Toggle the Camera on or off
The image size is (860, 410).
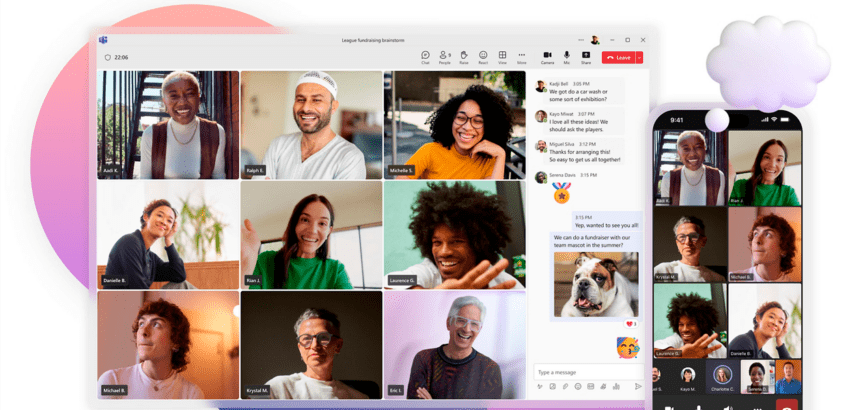pyautogui.click(x=547, y=56)
